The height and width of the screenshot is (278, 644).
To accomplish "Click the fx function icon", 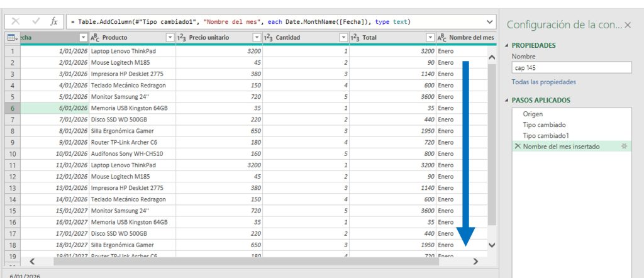I will (x=54, y=21).
